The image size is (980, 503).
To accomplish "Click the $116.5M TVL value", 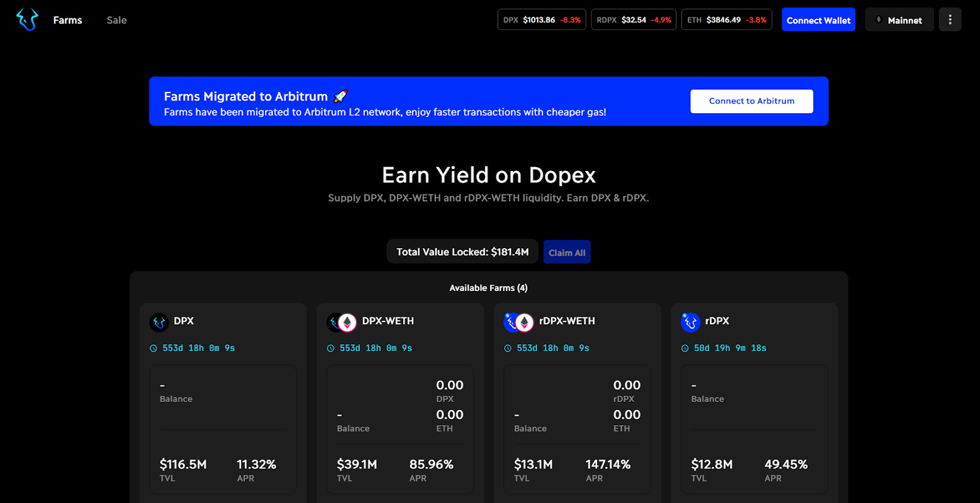I will click(x=183, y=464).
